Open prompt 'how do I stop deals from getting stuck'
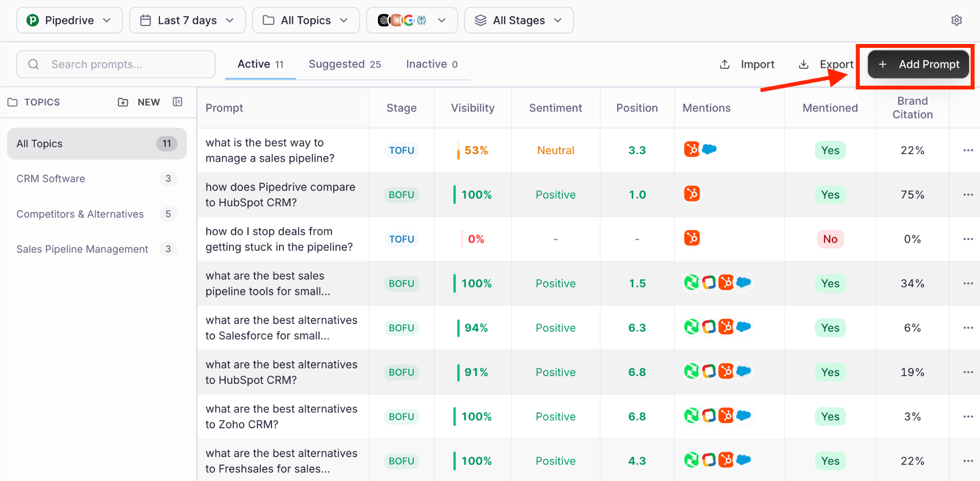Image resolution: width=980 pixels, height=481 pixels. (279, 239)
